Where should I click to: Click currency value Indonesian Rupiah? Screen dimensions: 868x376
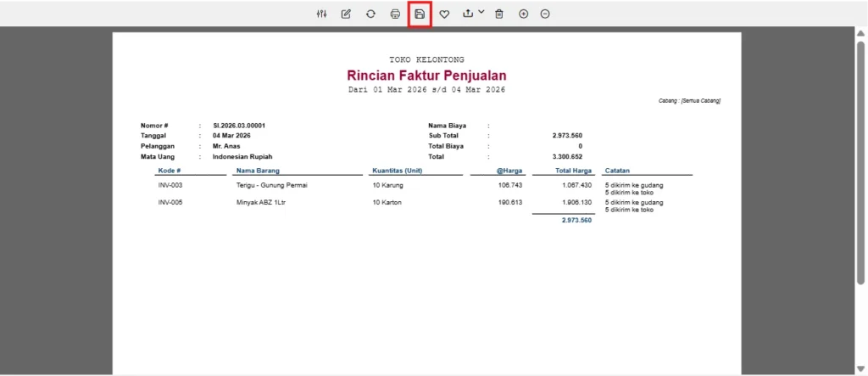coord(242,157)
